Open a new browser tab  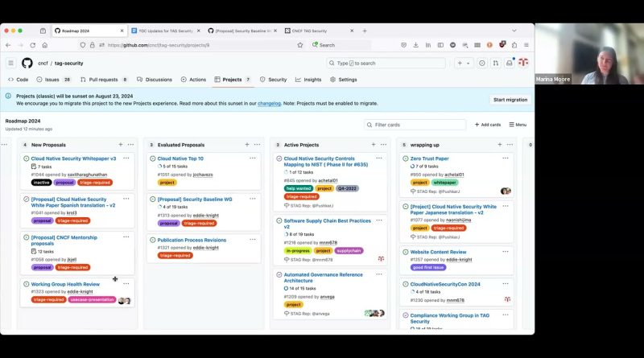click(365, 31)
